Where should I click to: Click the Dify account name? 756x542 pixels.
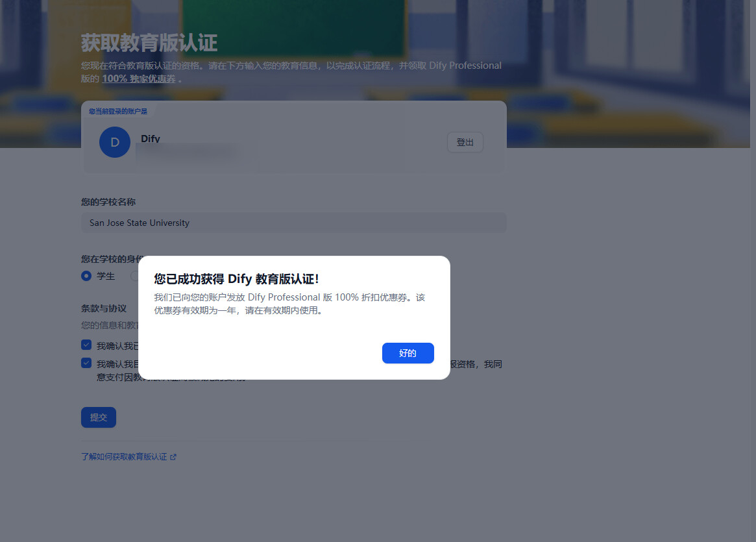pyautogui.click(x=151, y=139)
